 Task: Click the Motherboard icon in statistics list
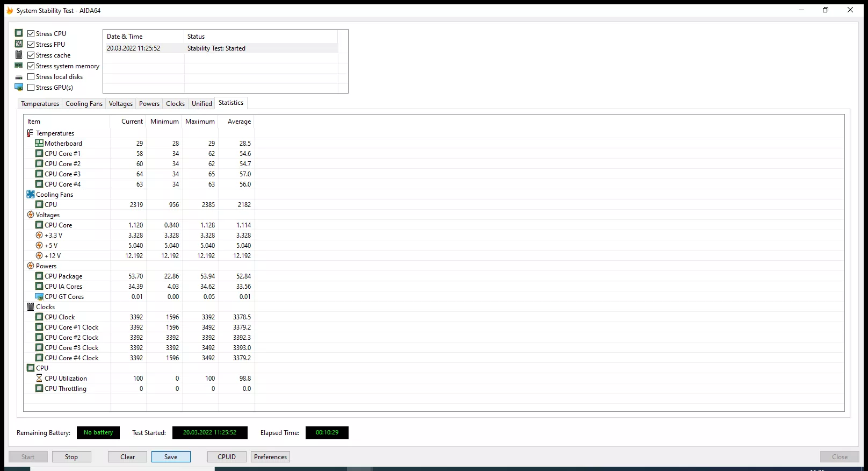(x=39, y=144)
